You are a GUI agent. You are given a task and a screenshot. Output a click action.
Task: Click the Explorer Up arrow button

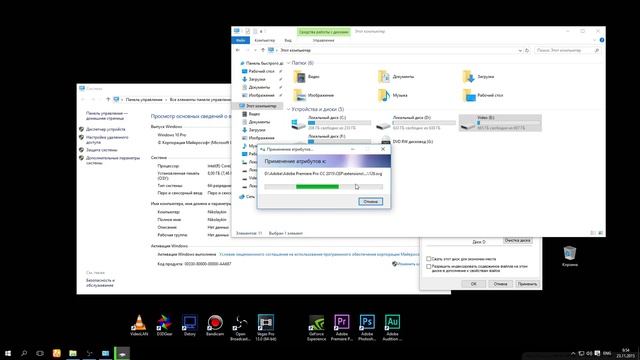click(263, 50)
